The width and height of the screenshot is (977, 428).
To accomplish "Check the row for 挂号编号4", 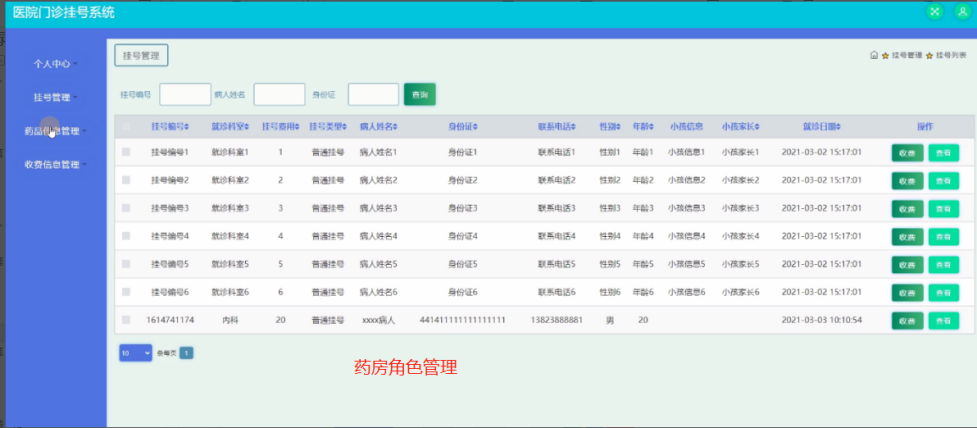I will [x=126, y=236].
